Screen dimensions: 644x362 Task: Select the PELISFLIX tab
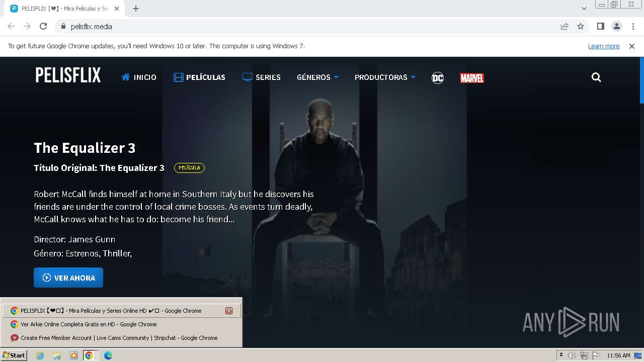(x=65, y=9)
